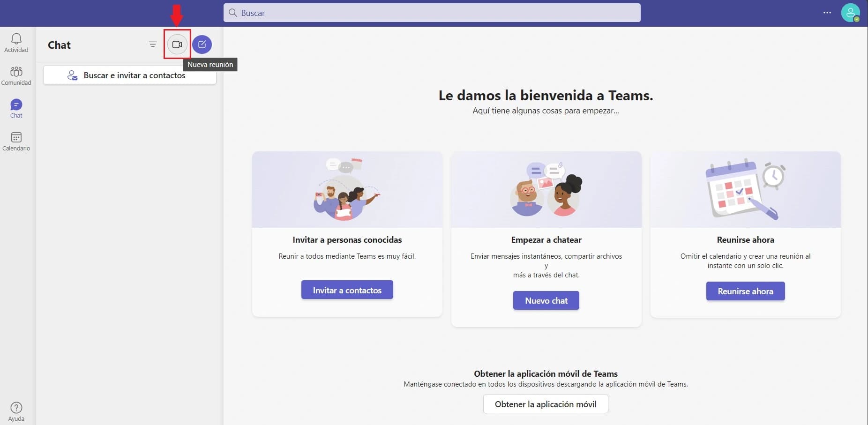Select the Chat sidebar icon
The width and height of the screenshot is (868, 425).
click(x=16, y=108)
